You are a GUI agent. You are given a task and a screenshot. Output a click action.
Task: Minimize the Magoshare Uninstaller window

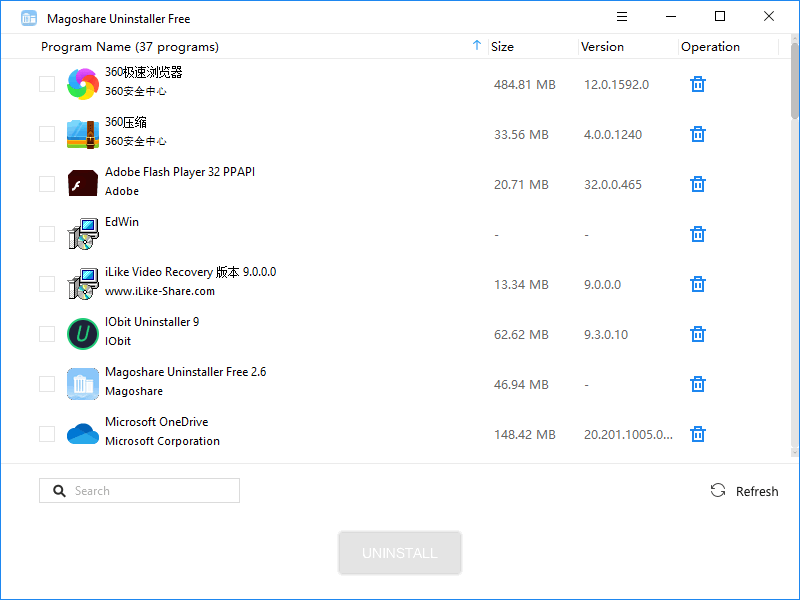(x=671, y=17)
